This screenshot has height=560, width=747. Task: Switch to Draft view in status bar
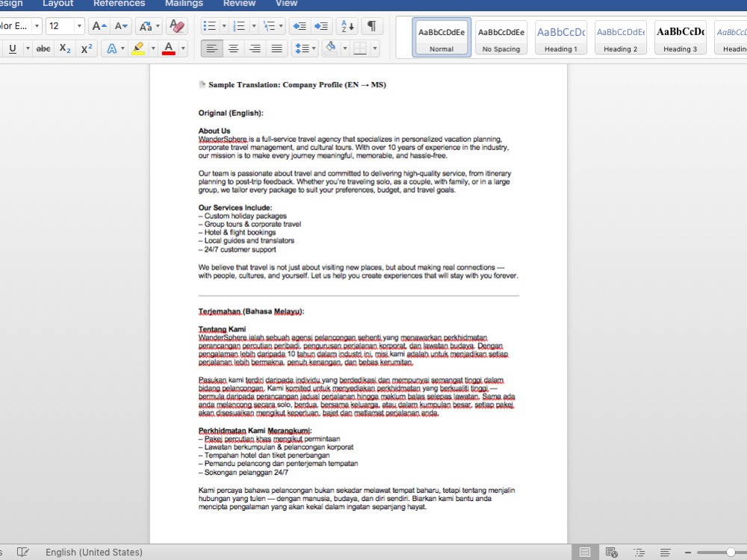[x=666, y=553]
